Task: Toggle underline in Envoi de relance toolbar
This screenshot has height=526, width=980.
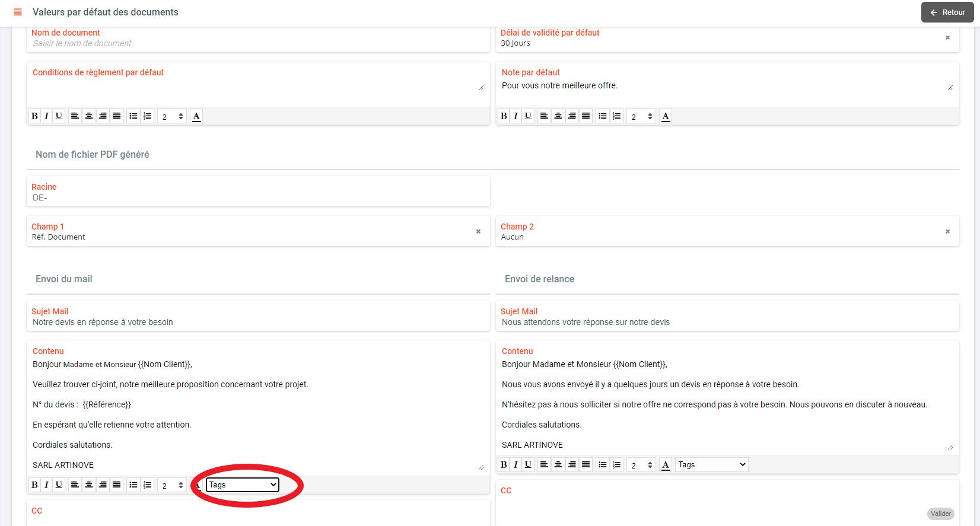Action: 528,465
